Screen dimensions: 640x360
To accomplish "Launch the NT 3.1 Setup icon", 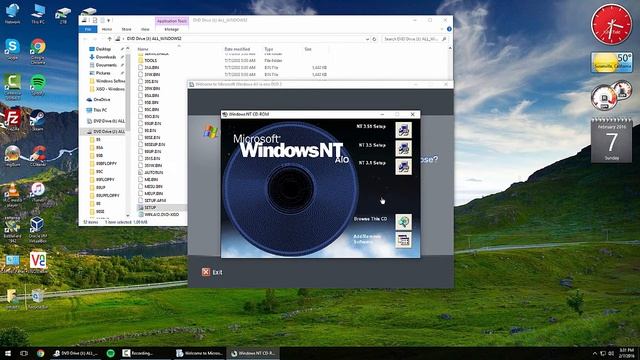I will click(x=403, y=167).
